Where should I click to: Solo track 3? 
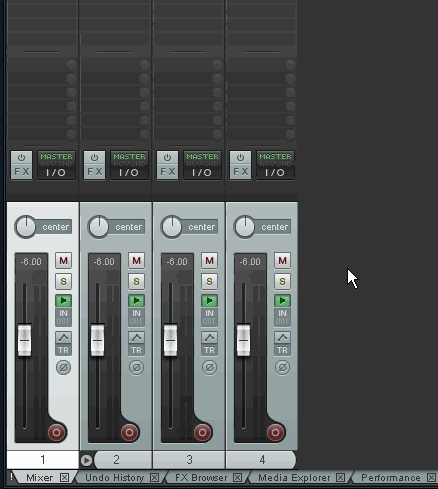click(x=209, y=281)
